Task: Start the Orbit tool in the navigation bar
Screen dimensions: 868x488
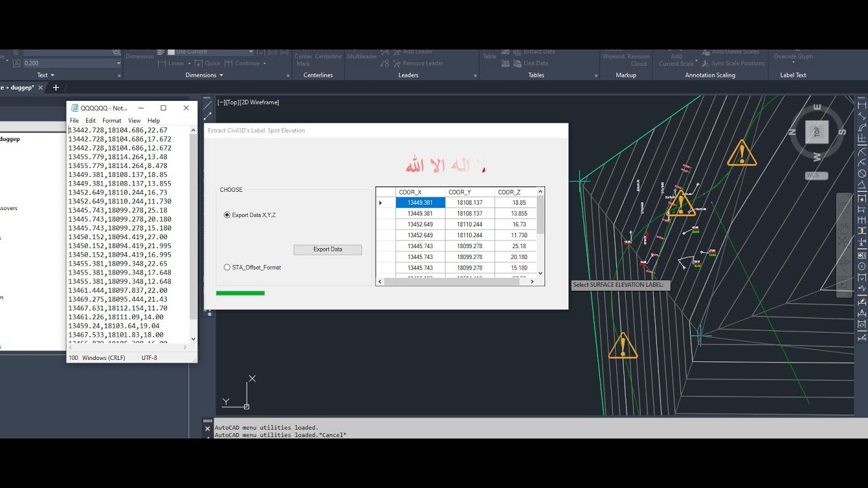Action: (844, 262)
